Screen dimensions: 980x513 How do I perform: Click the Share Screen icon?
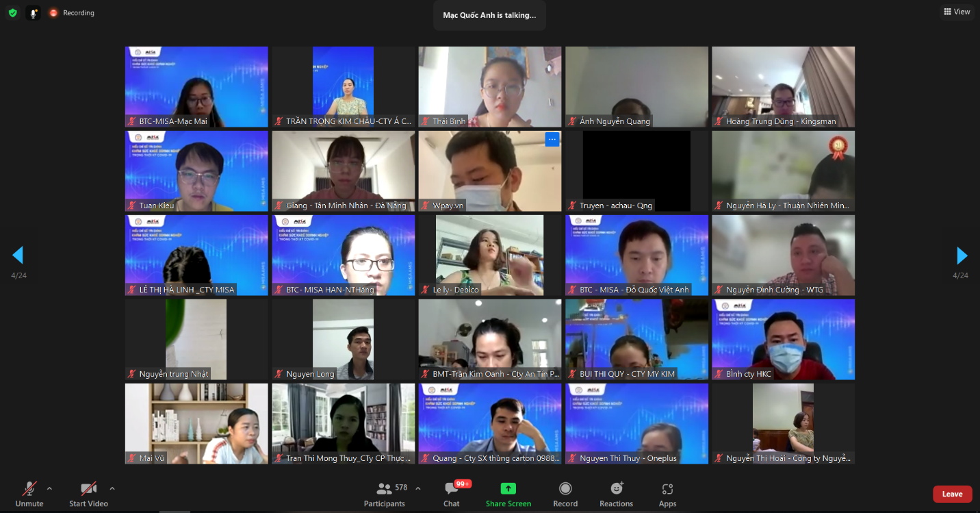508,489
